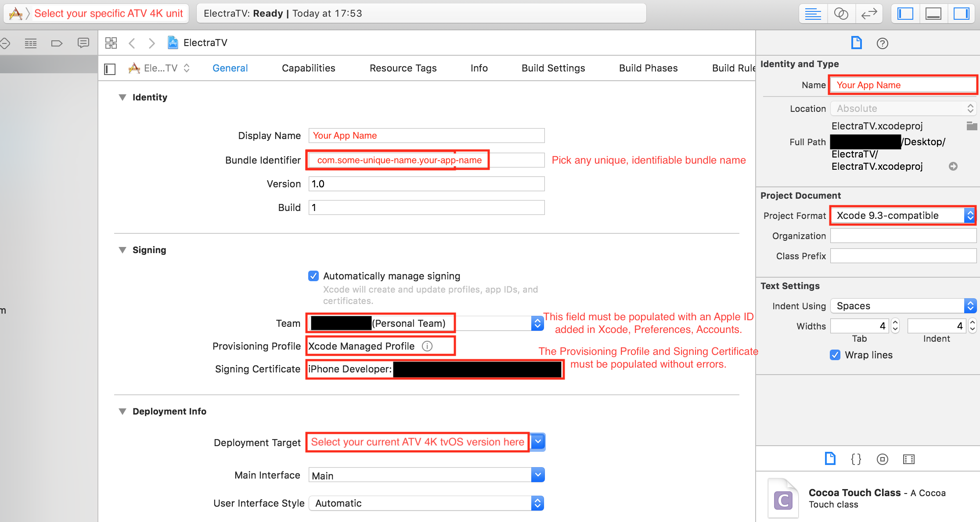
Task: Go forward in editor history
Action: (x=152, y=43)
